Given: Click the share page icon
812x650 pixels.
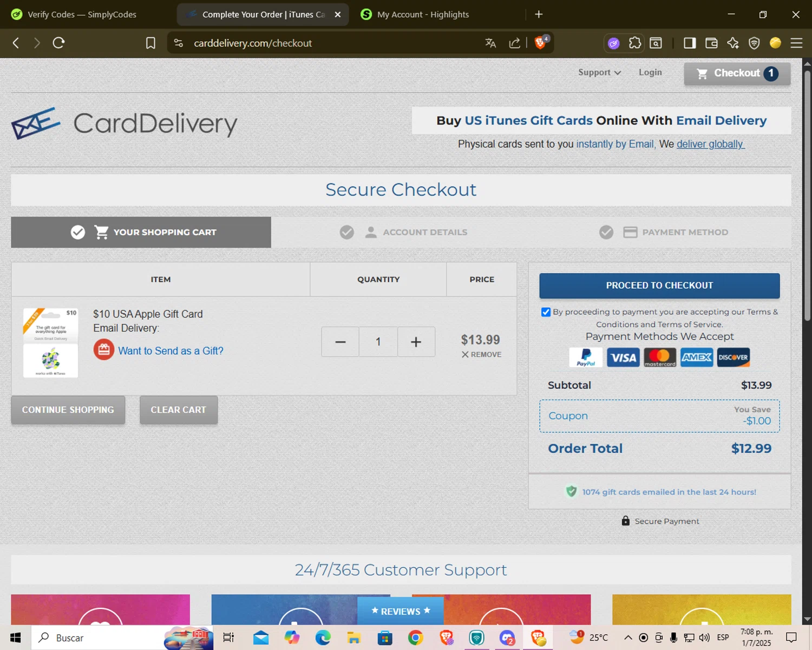Looking at the screenshot, I should (x=514, y=43).
